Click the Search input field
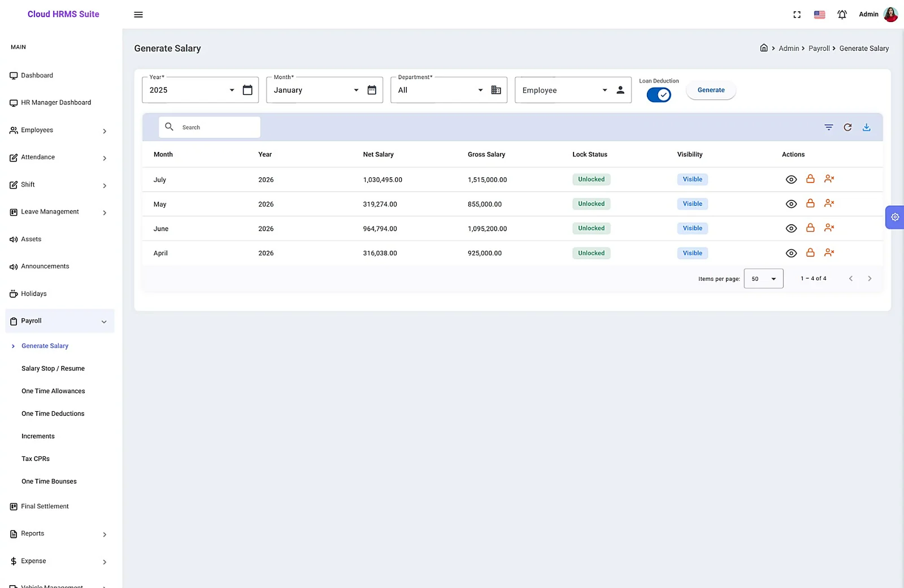 pyautogui.click(x=210, y=127)
